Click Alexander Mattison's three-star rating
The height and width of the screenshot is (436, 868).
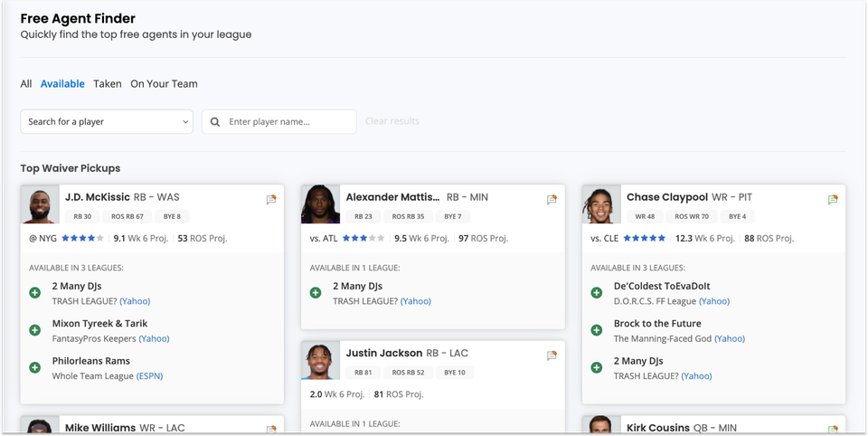tap(363, 238)
